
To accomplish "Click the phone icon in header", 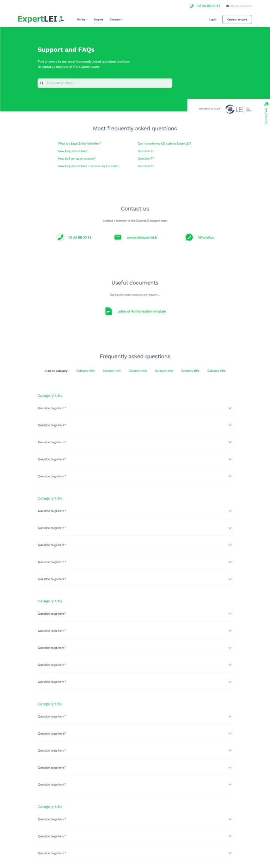I will point(192,6).
